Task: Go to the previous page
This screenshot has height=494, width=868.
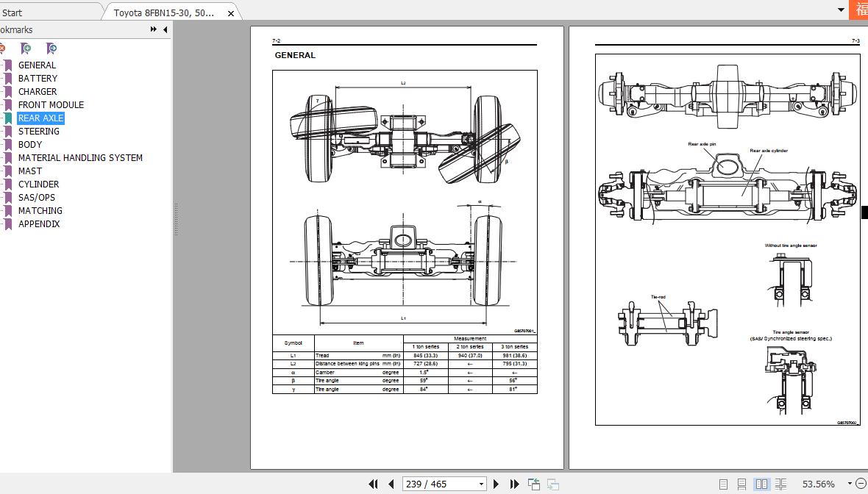Action: pos(391,484)
